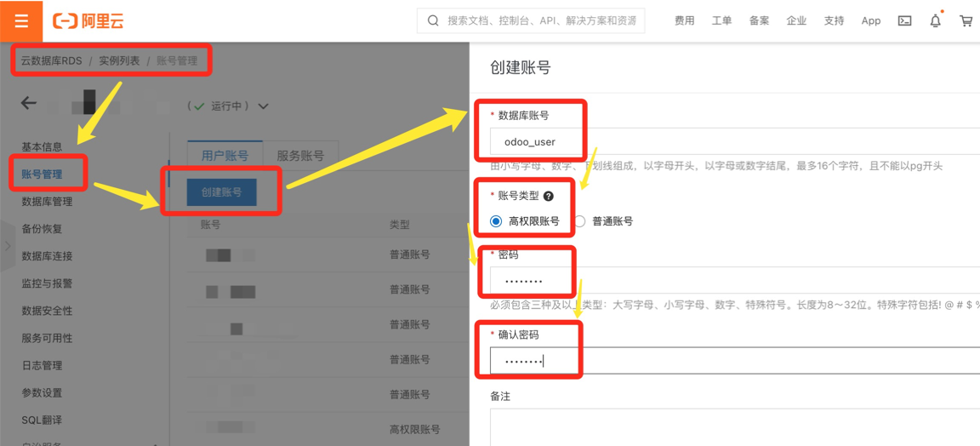Open the shopping cart icon
980x446 pixels.
pyautogui.click(x=966, y=20)
